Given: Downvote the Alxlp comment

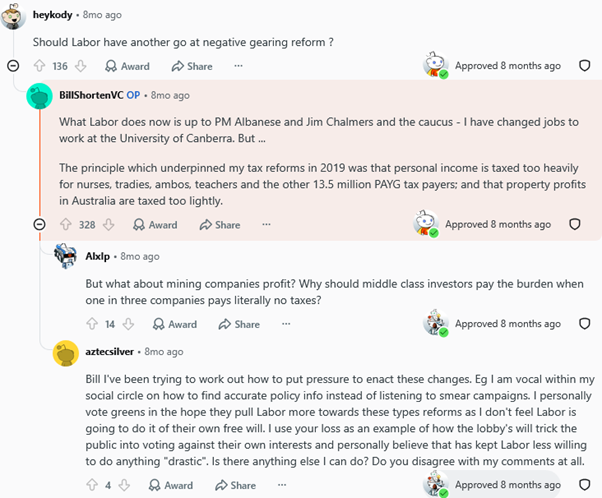Looking at the screenshot, I should [128, 324].
